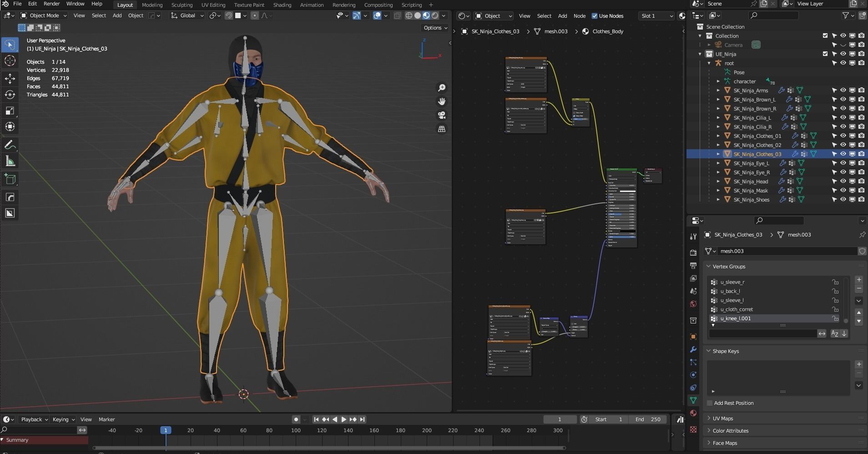The image size is (868, 454).
Task: Toggle lock on u_sleeve_r vertex group
Action: (835, 282)
